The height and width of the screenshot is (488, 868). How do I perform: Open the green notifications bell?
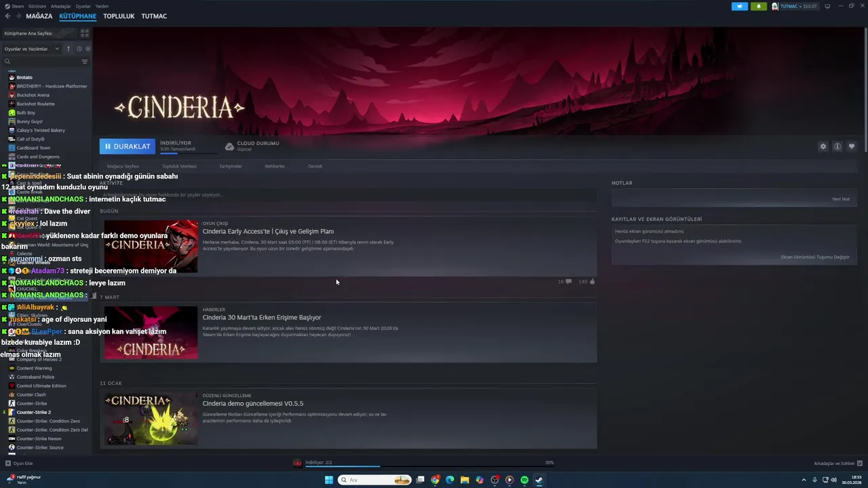point(758,6)
